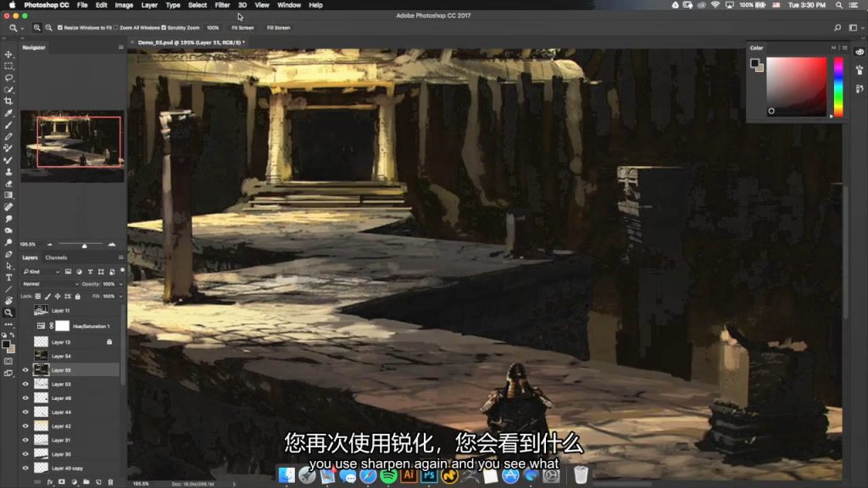Open layer filter Kind dropdown
Viewport: 868px width, 488px height.
tap(41, 272)
